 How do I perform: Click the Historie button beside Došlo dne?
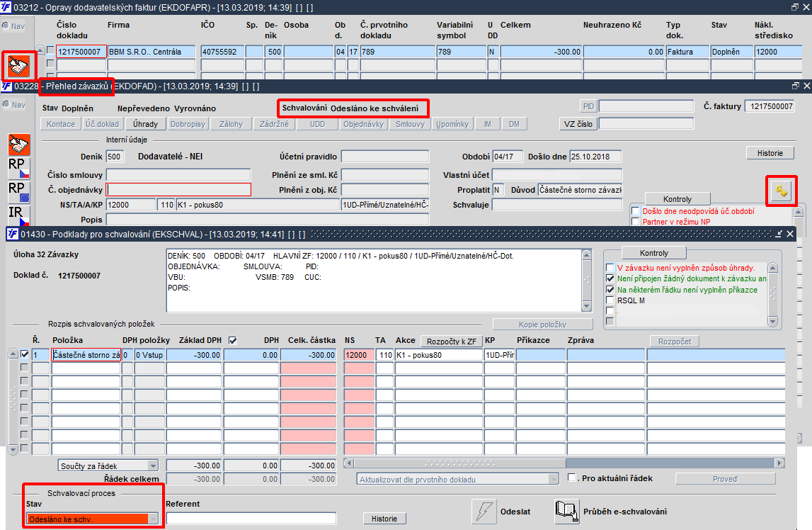(x=770, y=153)
